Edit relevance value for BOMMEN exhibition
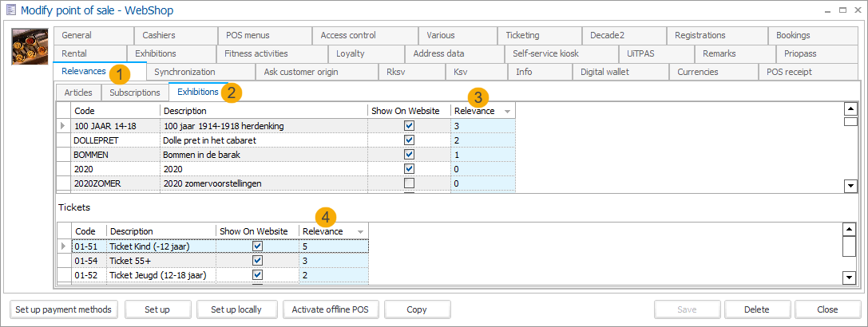 click(482, 155)
